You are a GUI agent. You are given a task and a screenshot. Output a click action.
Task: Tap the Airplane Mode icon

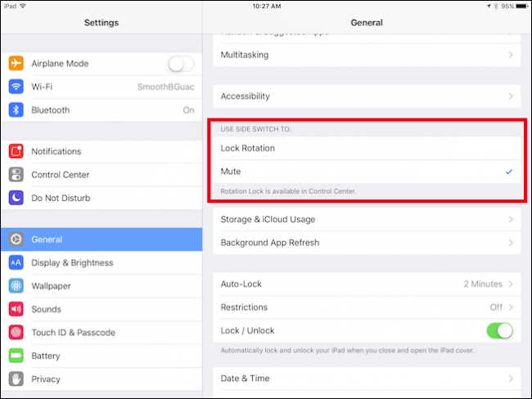[16, 64]
